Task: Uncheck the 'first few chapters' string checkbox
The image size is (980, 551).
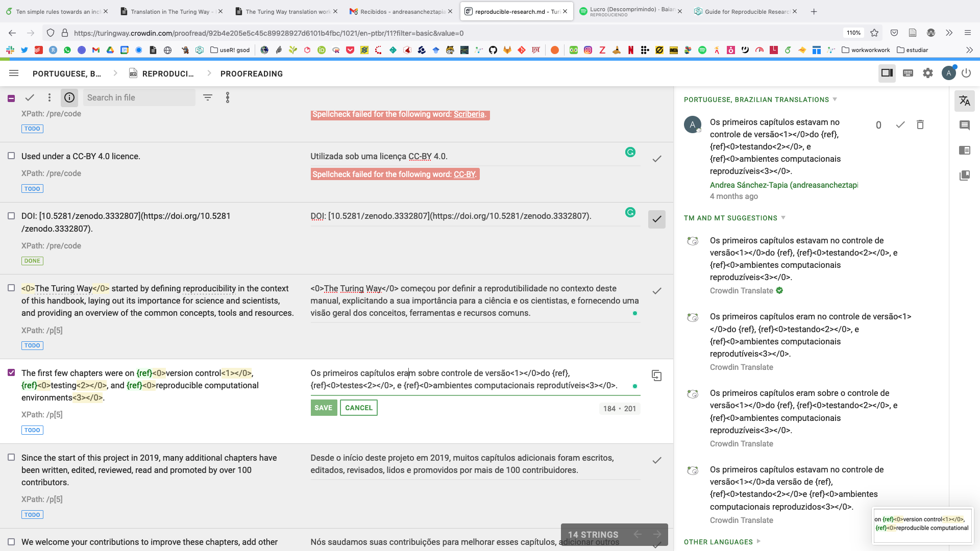Action: click(x=11, y=373)
